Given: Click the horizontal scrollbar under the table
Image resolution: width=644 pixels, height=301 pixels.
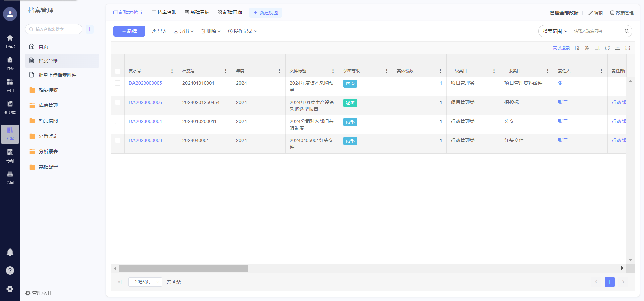Looking at the screenshot, I should [x=183, y=268].
